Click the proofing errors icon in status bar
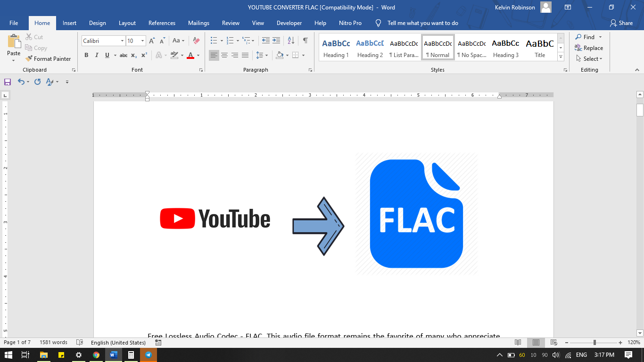Viewport: 644px width, 362px height. pos(80,343)
